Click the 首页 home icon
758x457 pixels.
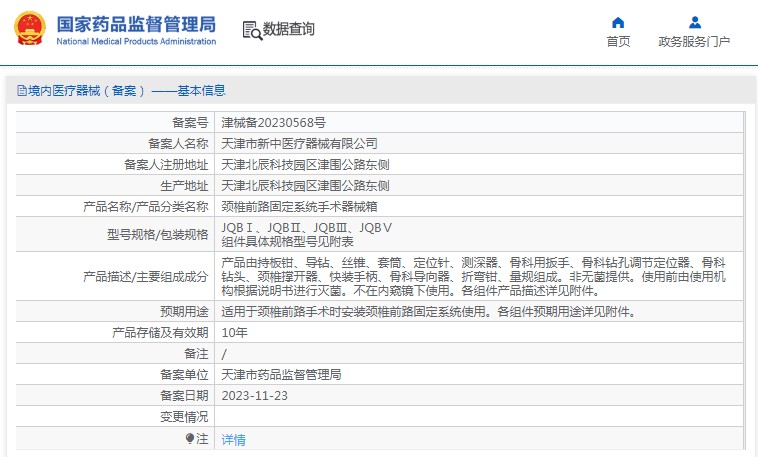pos(618,22)
